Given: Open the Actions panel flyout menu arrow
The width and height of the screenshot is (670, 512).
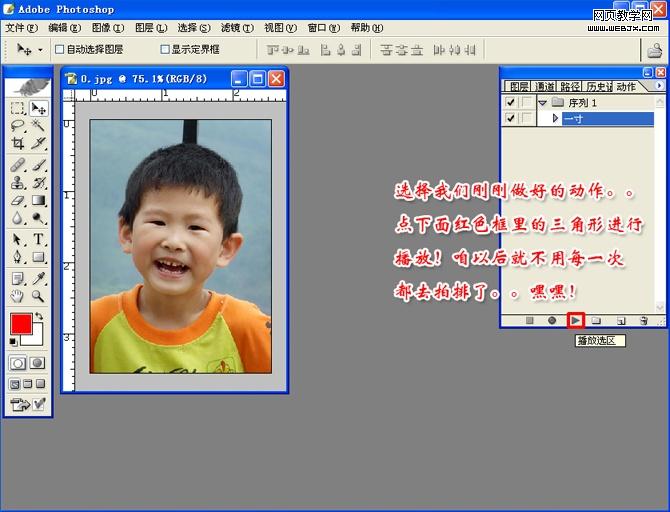Looking at the screenshot, I should click(658, 87).
